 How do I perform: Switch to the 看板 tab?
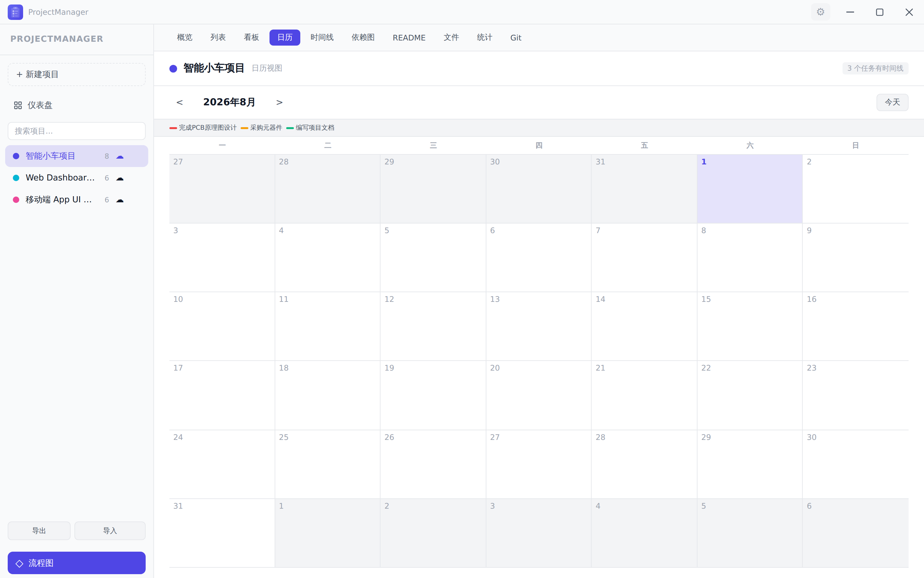[x=251, y=38]
